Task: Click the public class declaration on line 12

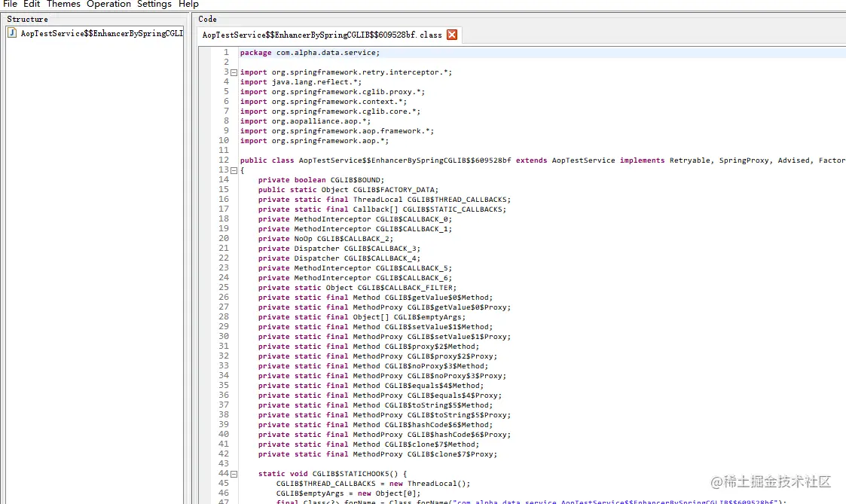Action: 542,160
